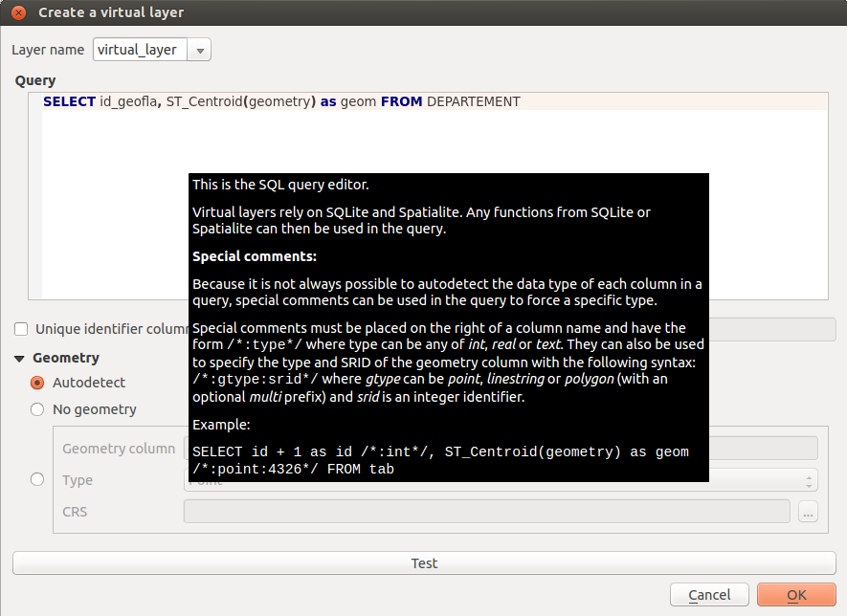Confirm with the OK button
The width and height of the screenshot is (847, 616).
796,595
